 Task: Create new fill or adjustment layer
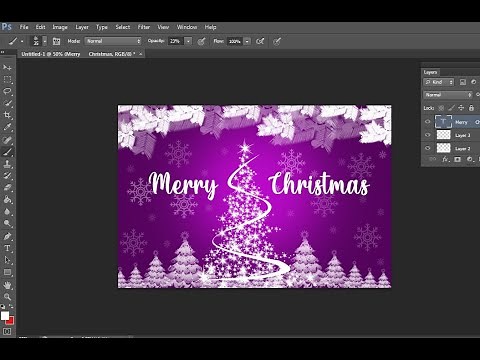[469, 159]
